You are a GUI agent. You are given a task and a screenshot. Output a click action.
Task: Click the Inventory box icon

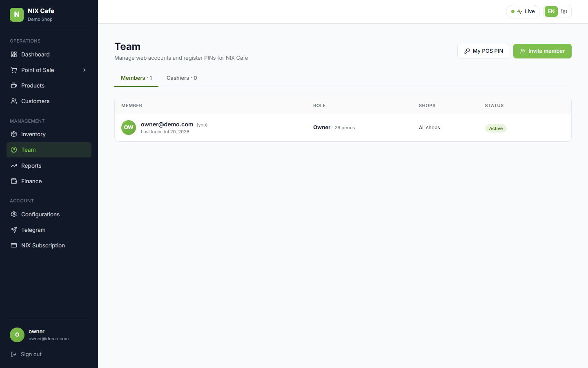coord(14,134)
